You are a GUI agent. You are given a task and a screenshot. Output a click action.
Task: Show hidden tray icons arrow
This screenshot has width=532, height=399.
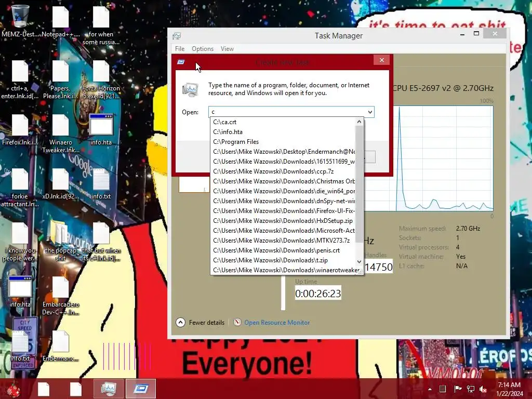(x=430, y=389)
